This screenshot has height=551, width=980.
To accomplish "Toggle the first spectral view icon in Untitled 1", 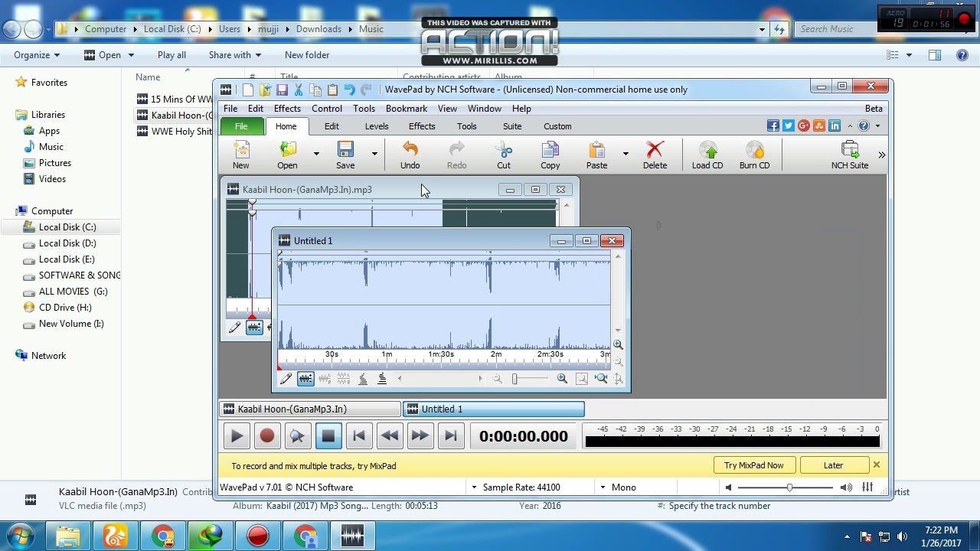I will pos(363,379).
